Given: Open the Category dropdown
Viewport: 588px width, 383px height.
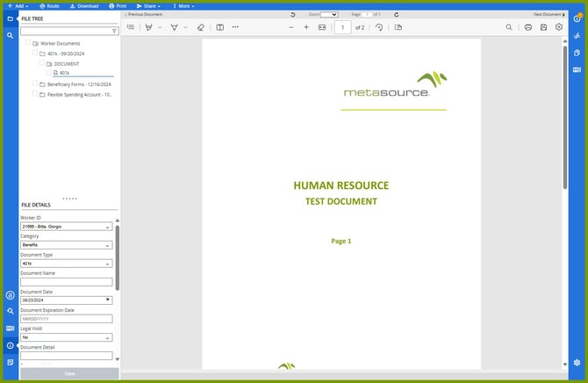Looking at the screenshot, I should tap(67, 245).
